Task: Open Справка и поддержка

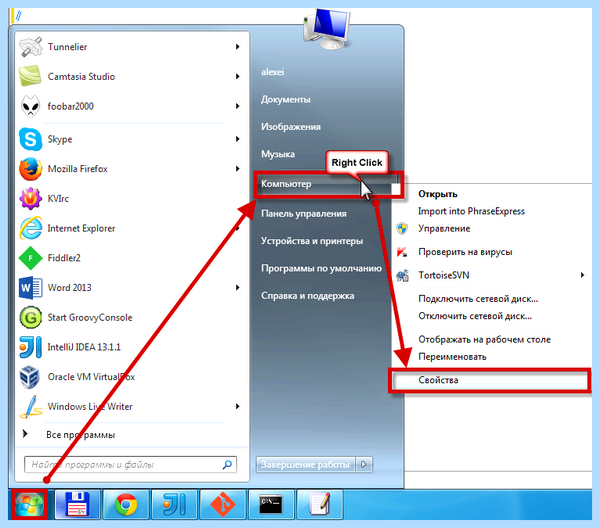Action: 308,296
